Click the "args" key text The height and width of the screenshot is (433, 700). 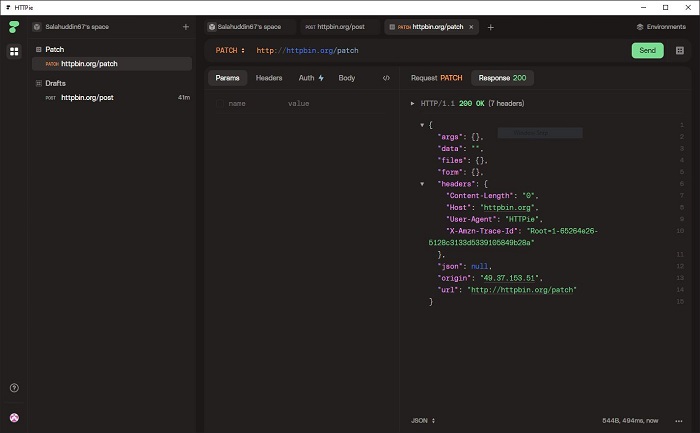(x=450, y=137)
